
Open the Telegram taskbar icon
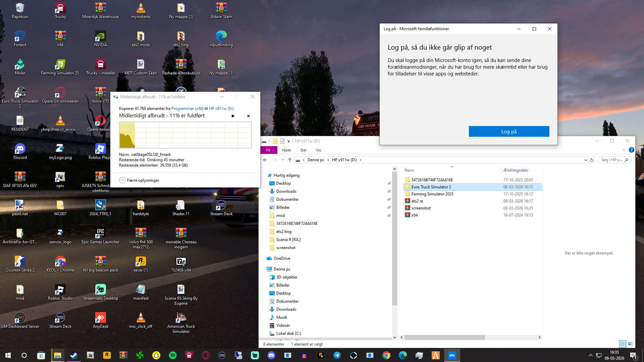[x=337, y=355]
